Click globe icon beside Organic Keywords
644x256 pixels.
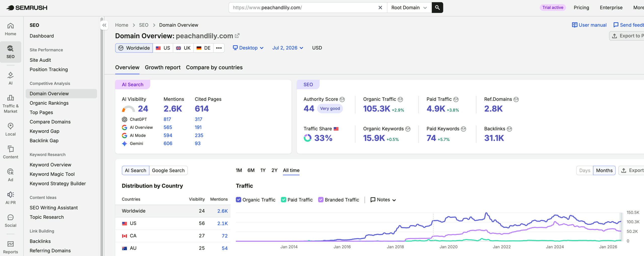click(408, 129)
